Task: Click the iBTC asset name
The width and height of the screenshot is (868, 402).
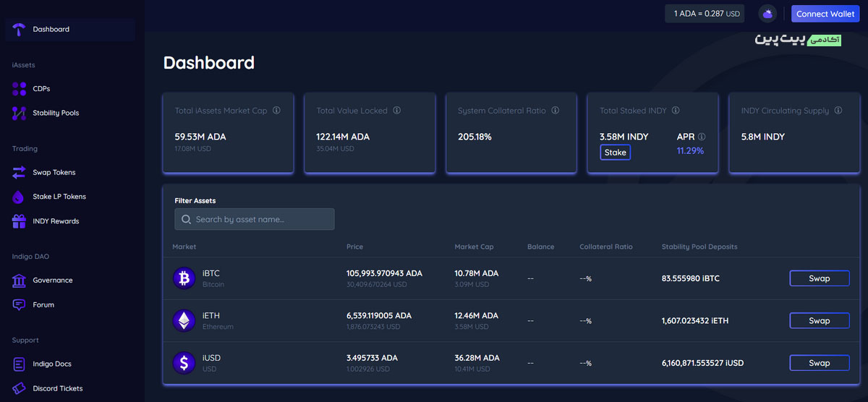Action: point(211,274)
